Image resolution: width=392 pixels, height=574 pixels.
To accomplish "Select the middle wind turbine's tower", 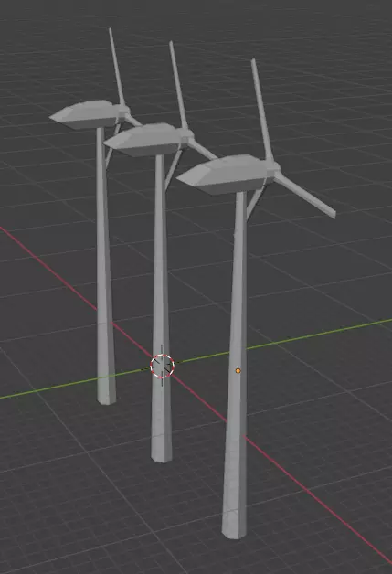I will pos(160,311).
